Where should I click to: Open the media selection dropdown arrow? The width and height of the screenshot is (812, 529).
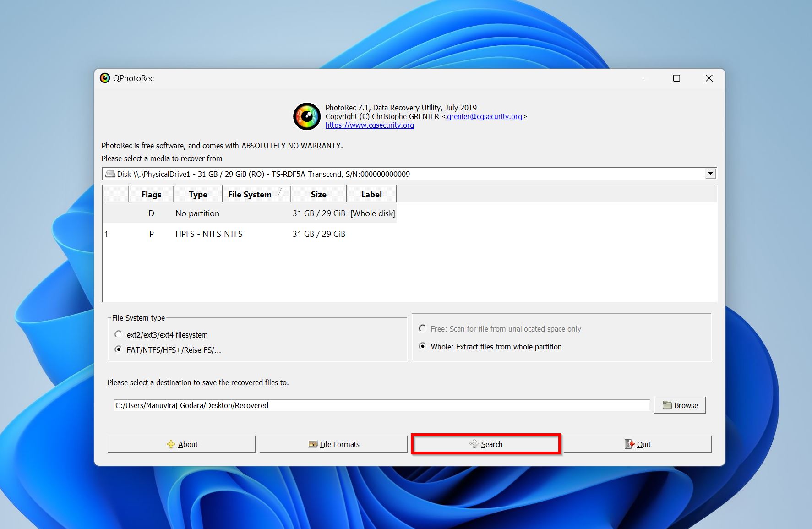click(710, 174)
